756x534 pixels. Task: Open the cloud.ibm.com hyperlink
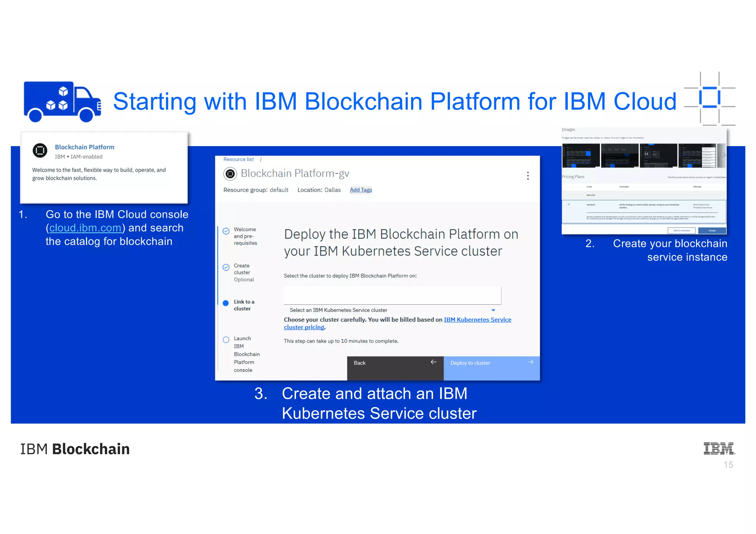click(85, 228)
